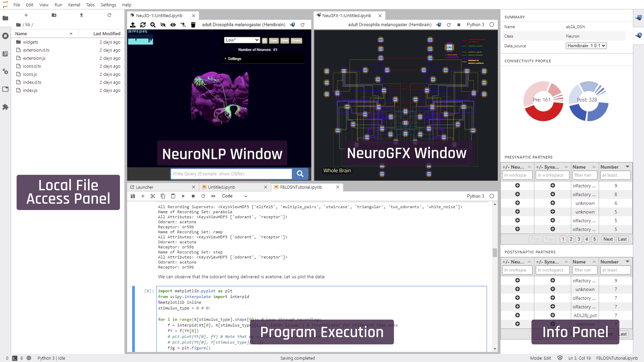Click the fly species icon in Neu3D toolbar
This screenshot has width=644, height=362.
tap(293, 25)
